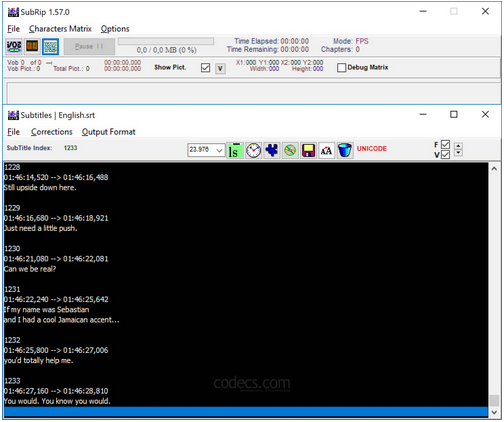Screen dimensions: 504x422
Task: Open the characters matrix grid icon
Action: [50, 46]
